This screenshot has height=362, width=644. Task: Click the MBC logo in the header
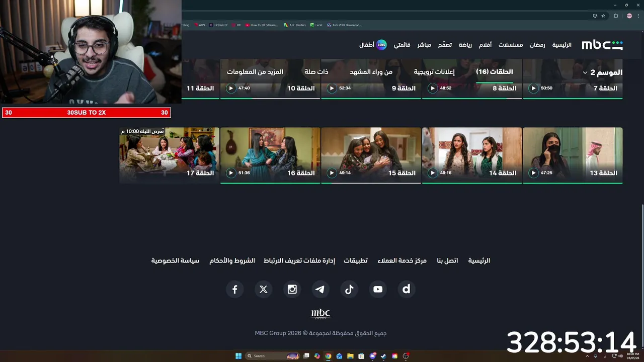coord(602,45)
